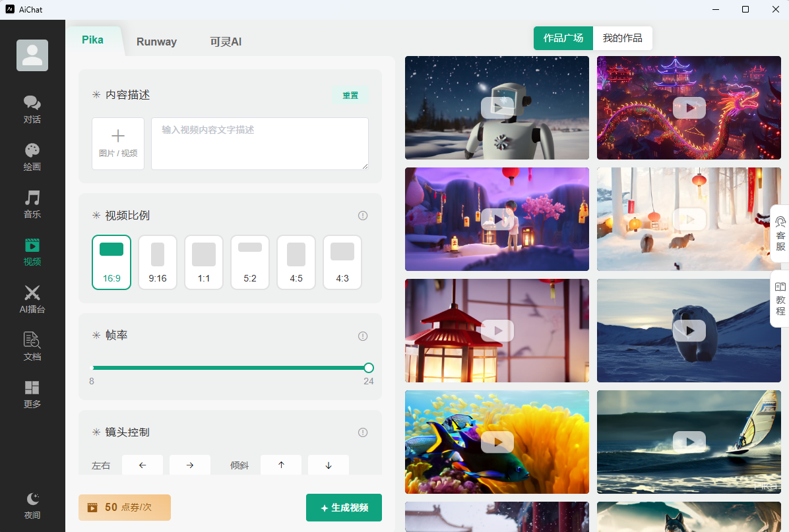Viewport: 789px width, 532px height.
Task: Open 客服 customer service side panel
Action: 780,234
